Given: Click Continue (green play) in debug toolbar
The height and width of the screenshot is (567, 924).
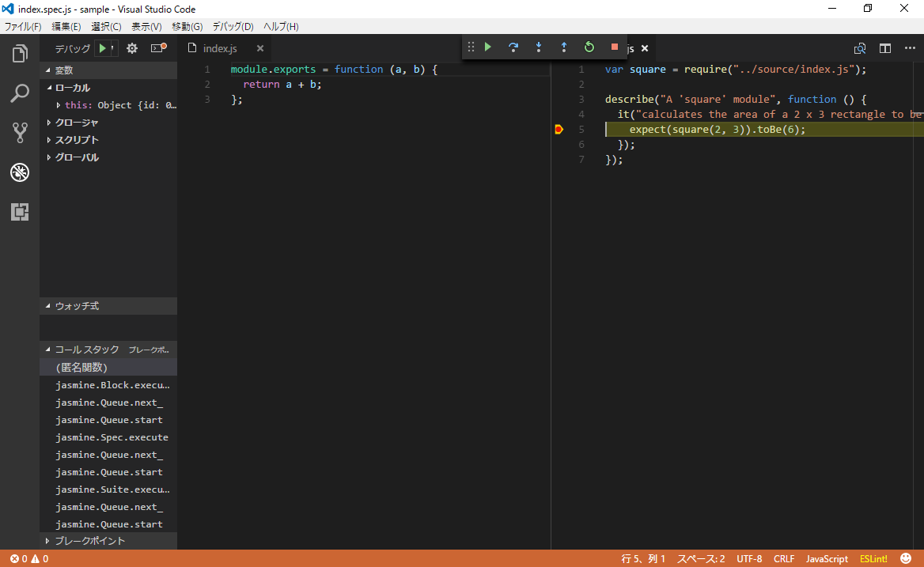Looking at the screenshot, I should click(487, 47).
